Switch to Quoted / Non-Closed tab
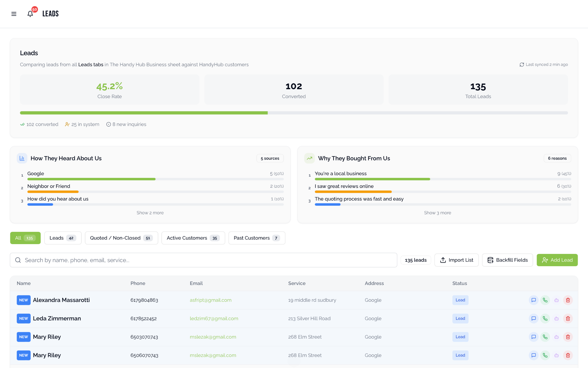Image resolution: width=588 pixels, height=368 pixels. [122, 238]
